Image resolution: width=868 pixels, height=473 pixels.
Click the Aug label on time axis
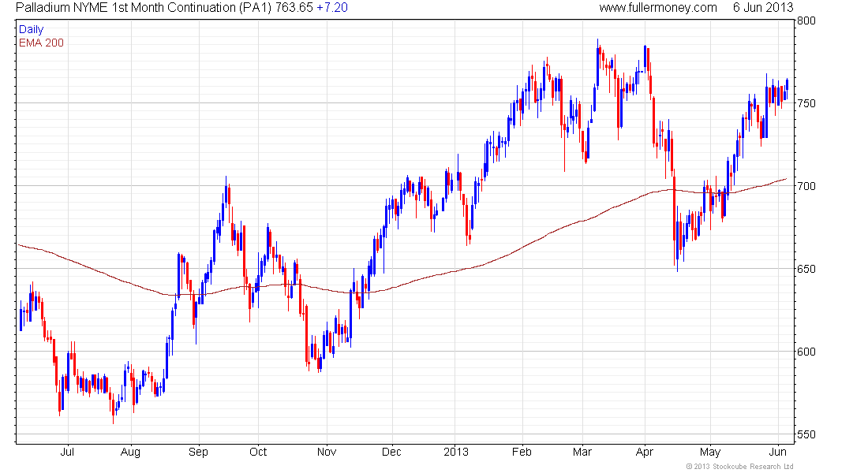tap(130, 453)
